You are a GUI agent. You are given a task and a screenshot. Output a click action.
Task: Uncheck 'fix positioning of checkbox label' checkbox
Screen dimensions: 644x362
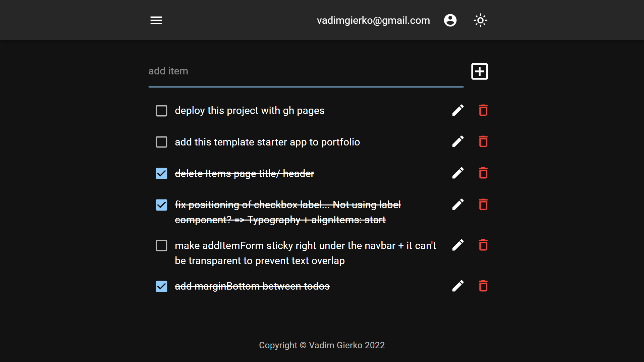click(161, 205)
